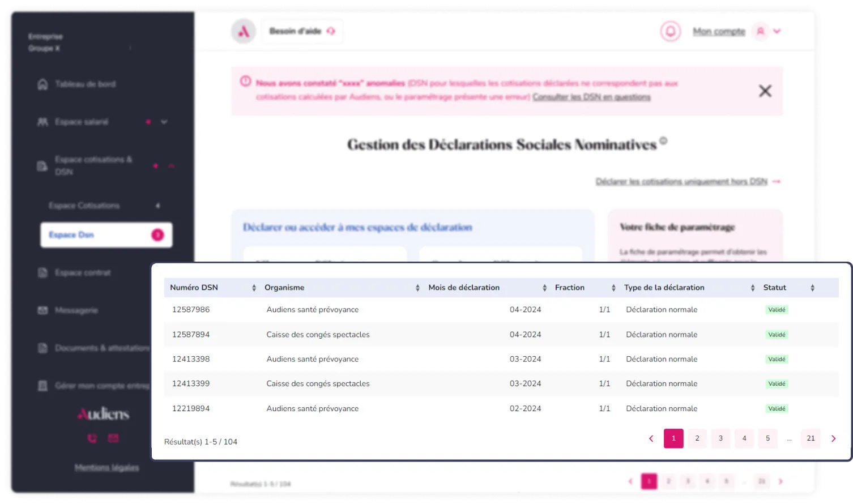Click the notification bell icon

coord(670,31)
